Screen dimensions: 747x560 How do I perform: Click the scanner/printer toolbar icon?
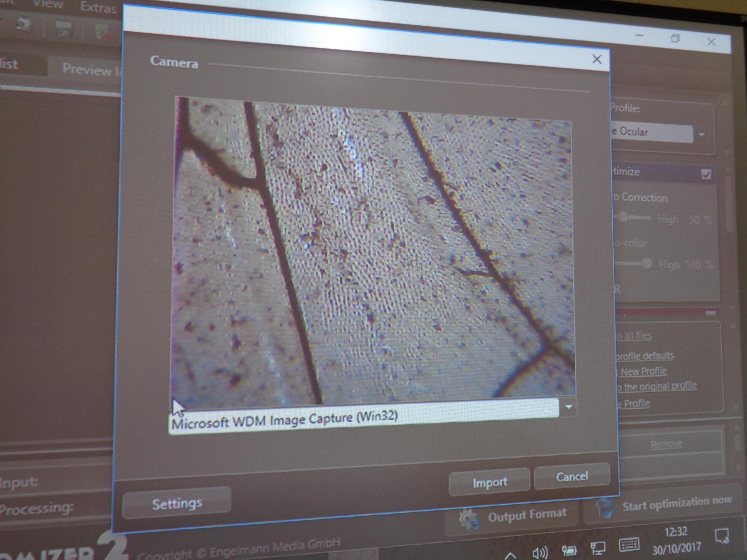click(x=63, y=29)
